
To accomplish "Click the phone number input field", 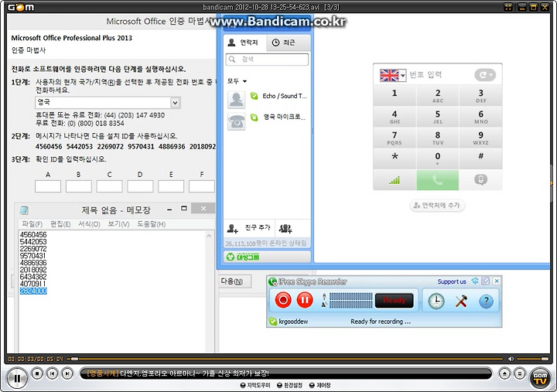I will pos(440,75).
